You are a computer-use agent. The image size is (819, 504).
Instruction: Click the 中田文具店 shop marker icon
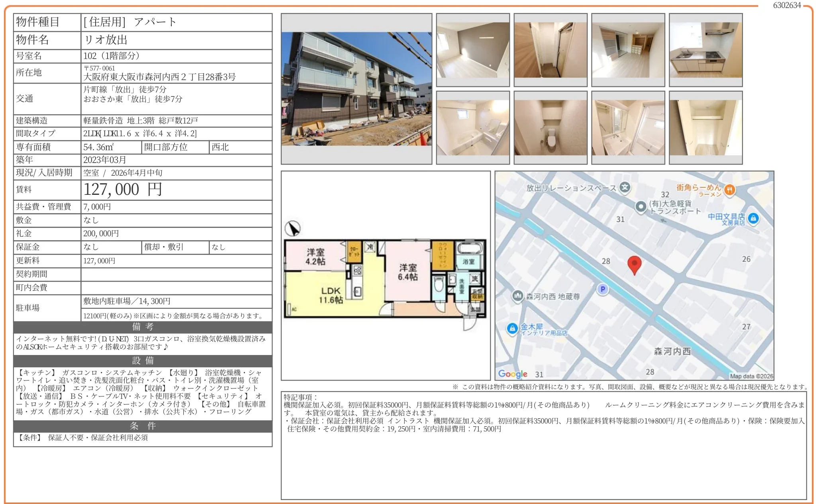753,218
